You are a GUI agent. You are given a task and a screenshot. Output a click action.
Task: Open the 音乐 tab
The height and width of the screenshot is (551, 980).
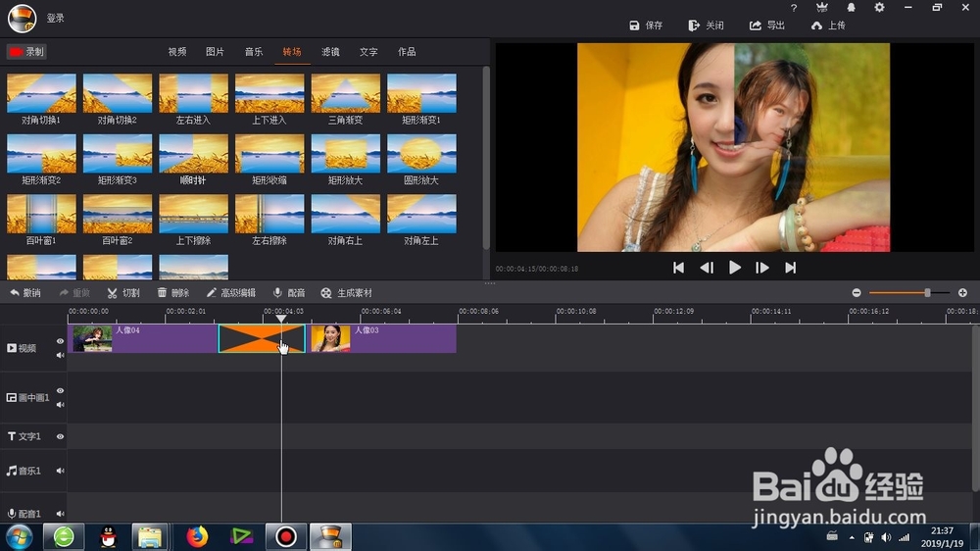(x=254, y=52)
